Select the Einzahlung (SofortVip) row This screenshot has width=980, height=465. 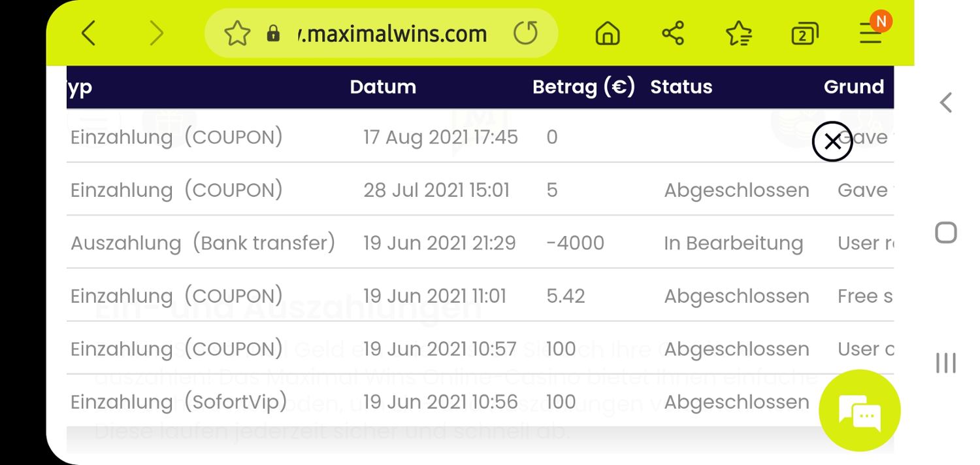coord(179,402)
